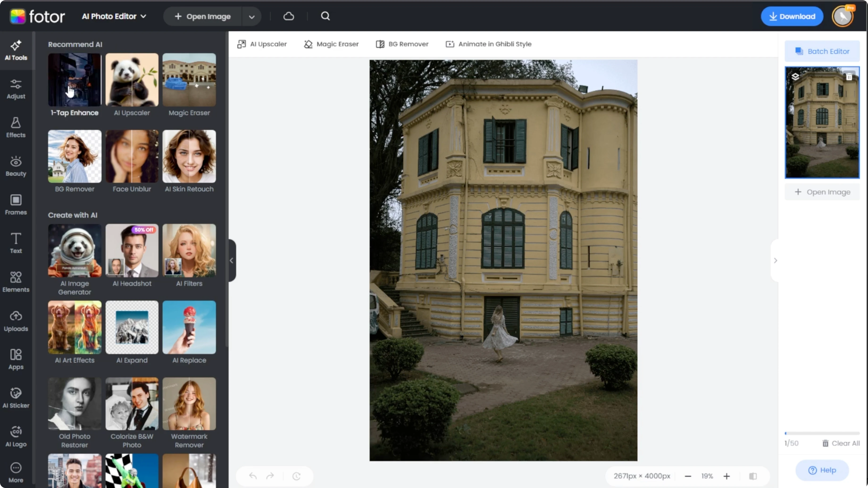Click the redo arrow
Viewport: 868px width, 488px height.
point(270,476)
